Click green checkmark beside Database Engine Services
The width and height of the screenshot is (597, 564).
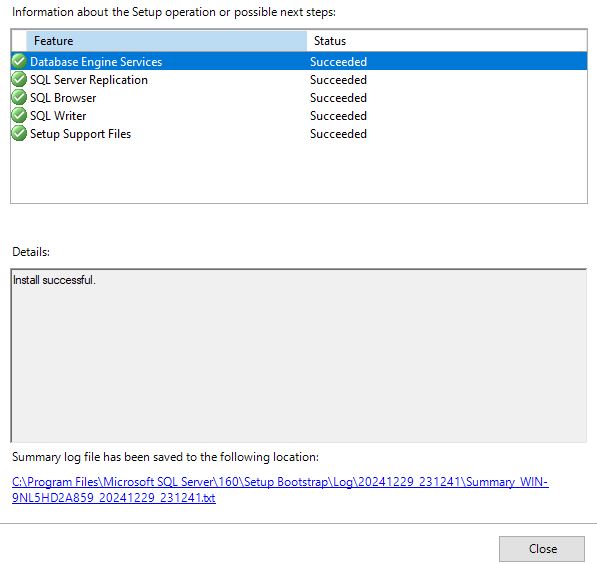coord(19,61)
